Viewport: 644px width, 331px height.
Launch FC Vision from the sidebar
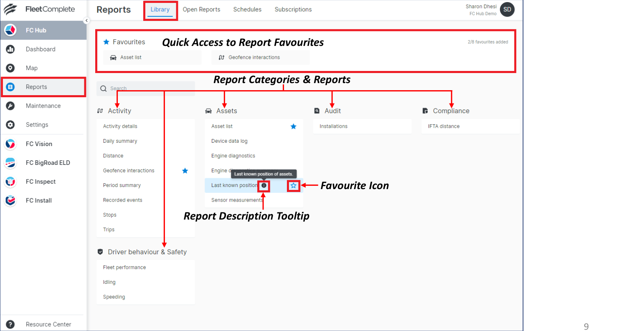pyautogui.click(x=39, y=144)
